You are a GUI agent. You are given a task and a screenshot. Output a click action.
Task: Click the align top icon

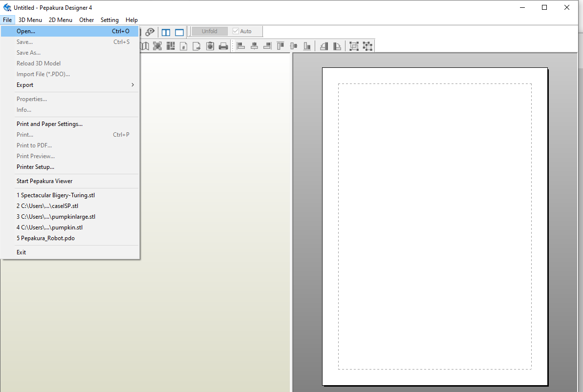click(x=281, y=46)
